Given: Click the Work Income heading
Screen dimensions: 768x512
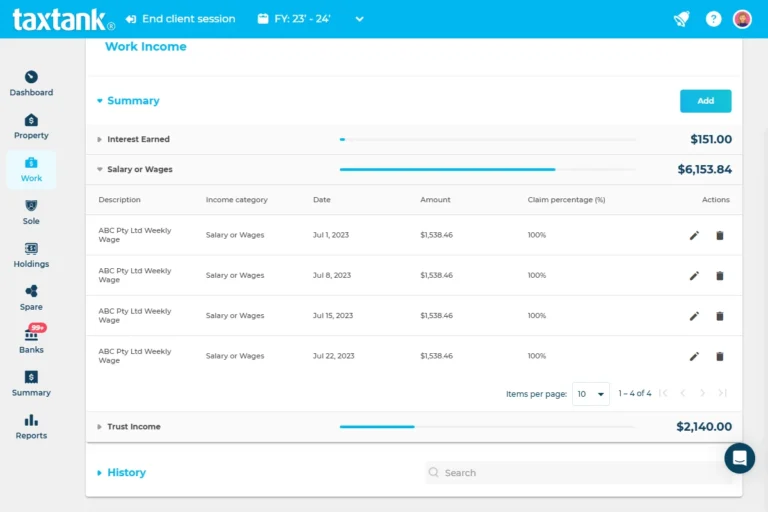Looking at the screenshot, I should click(145, 47).
